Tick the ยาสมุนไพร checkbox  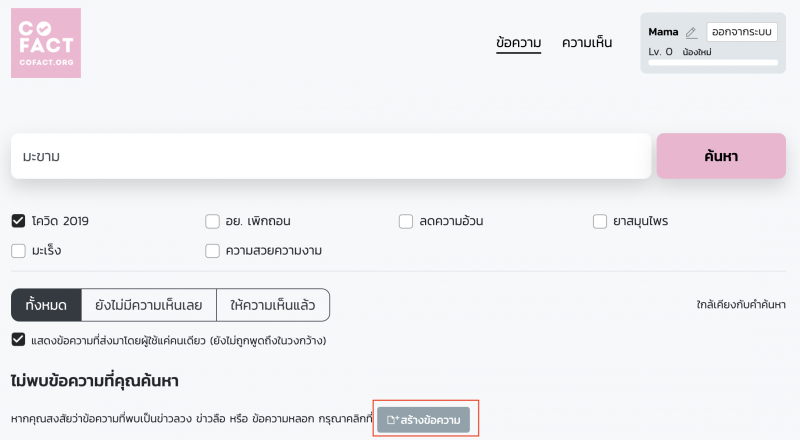(599, 222)
